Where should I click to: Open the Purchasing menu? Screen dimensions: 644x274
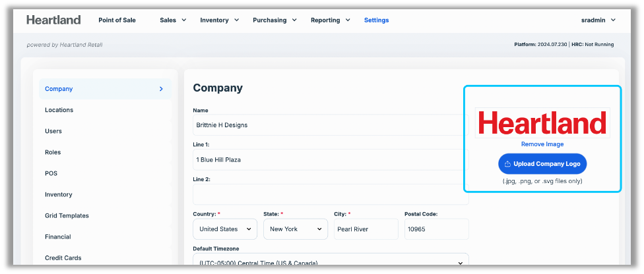tap(274, 20)
